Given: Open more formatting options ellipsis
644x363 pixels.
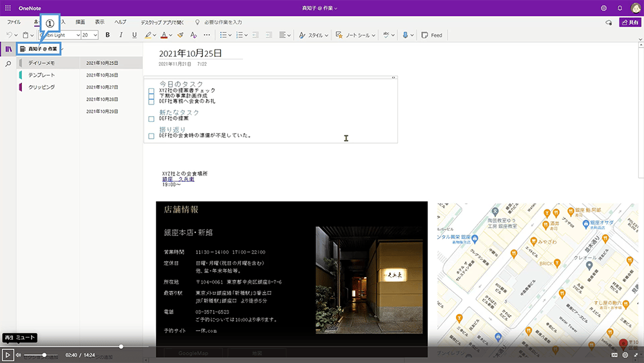Looking at the screenshot, I should click(207, 35).
